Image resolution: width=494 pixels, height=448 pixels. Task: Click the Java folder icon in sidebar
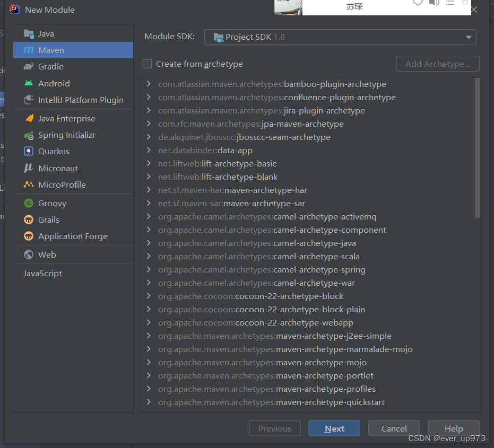(29, 34)
